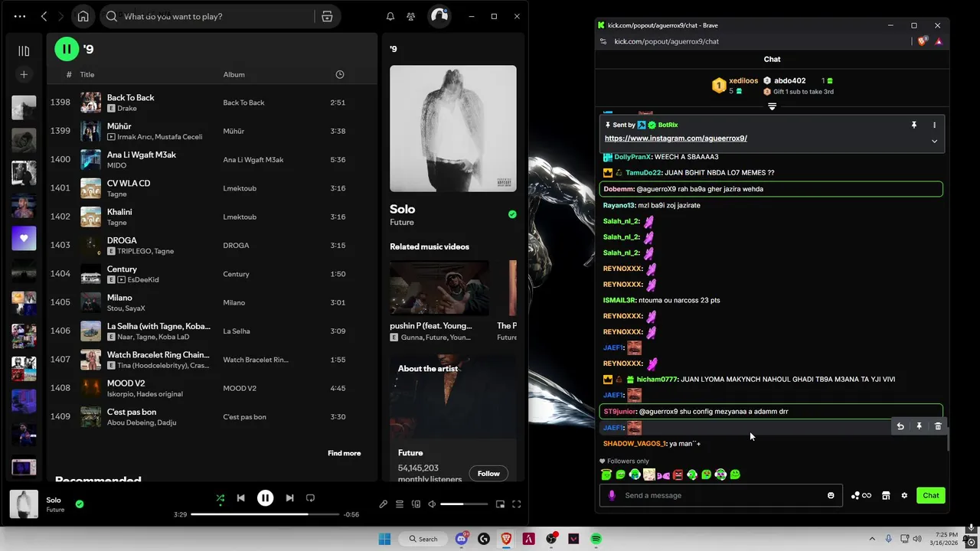Open emoji picker in chat input
The height and width of the screenshot is (551, 980).
pyautogui.click(x=831, y=495)
